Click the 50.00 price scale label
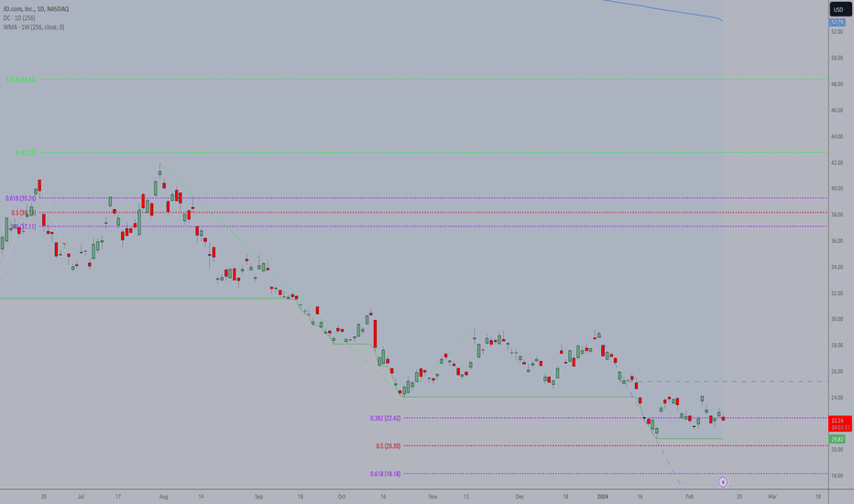Image resolution: width=854 pixels, height=504 pixels. coord(837,59)
